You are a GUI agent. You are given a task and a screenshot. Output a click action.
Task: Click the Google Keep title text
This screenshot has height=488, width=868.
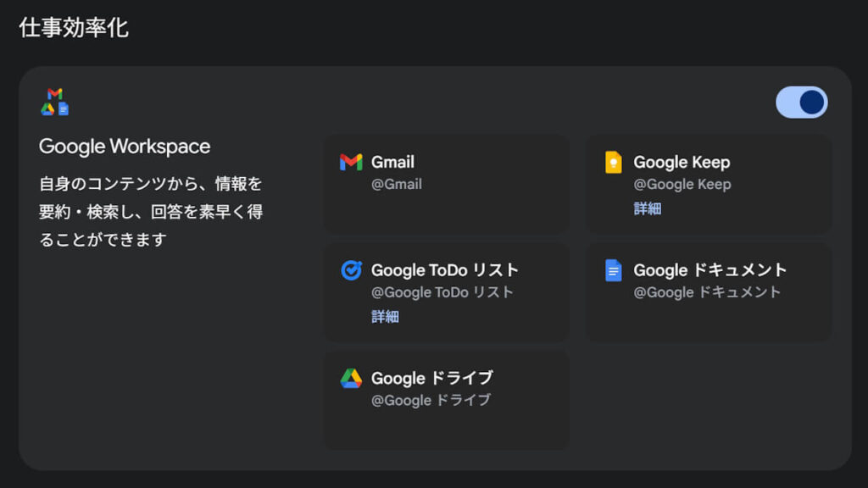682,162
